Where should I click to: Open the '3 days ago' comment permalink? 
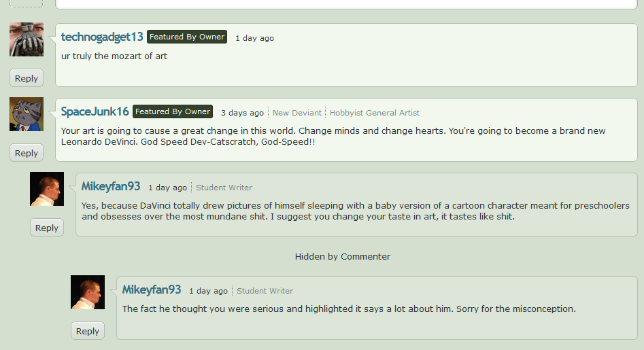coord(242,113)
